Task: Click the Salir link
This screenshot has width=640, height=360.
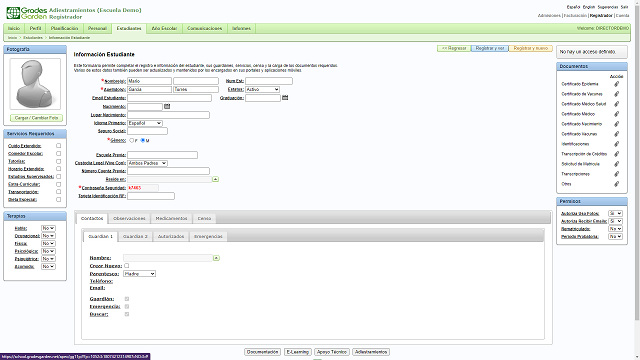Action: click(x=624, y=7)
